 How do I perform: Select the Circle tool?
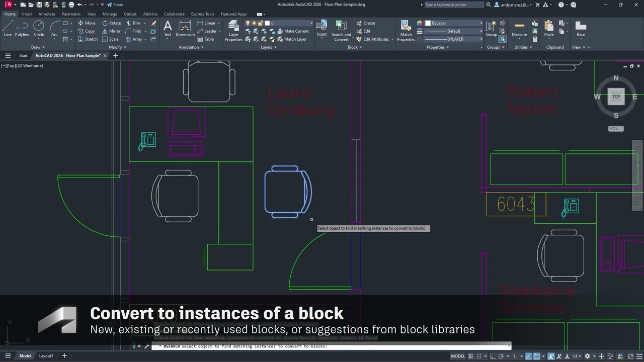(39, 28)
